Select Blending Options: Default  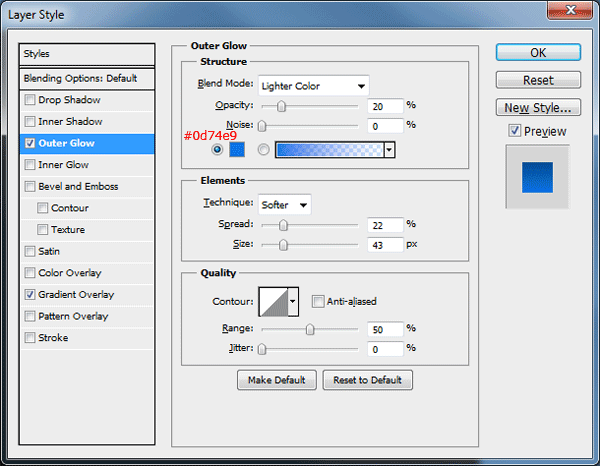tap(87, 78)
